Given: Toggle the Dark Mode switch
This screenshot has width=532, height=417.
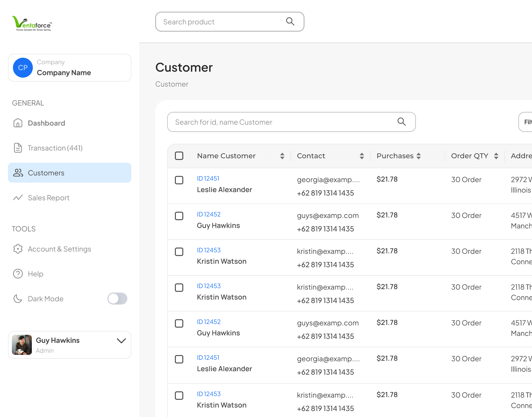Looking at the screenshot, I should click(x=117, y=299).
